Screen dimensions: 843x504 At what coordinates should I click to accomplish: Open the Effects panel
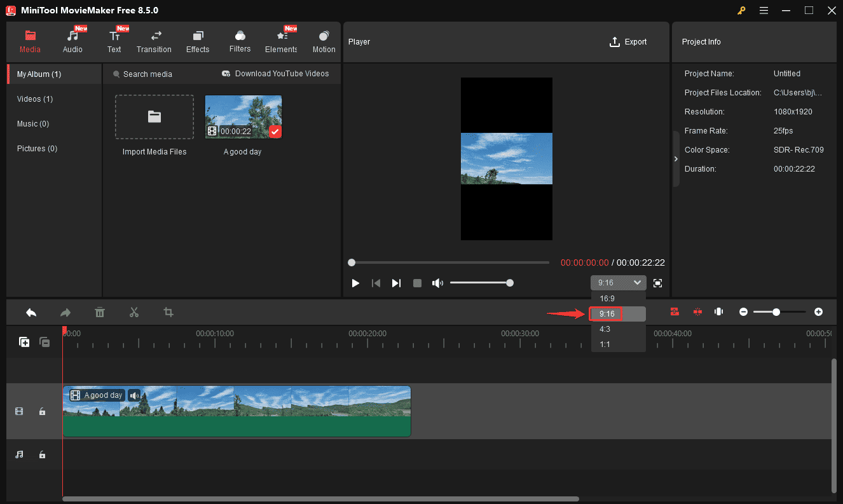pos(198,39)
